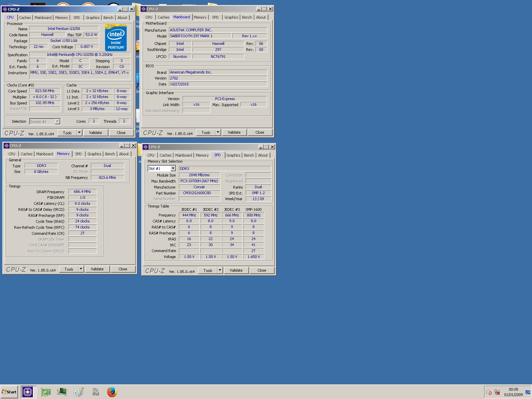Click Close button in the Mainboard window
The width and height of the screenshot is (532, 399).
point(260,132)
